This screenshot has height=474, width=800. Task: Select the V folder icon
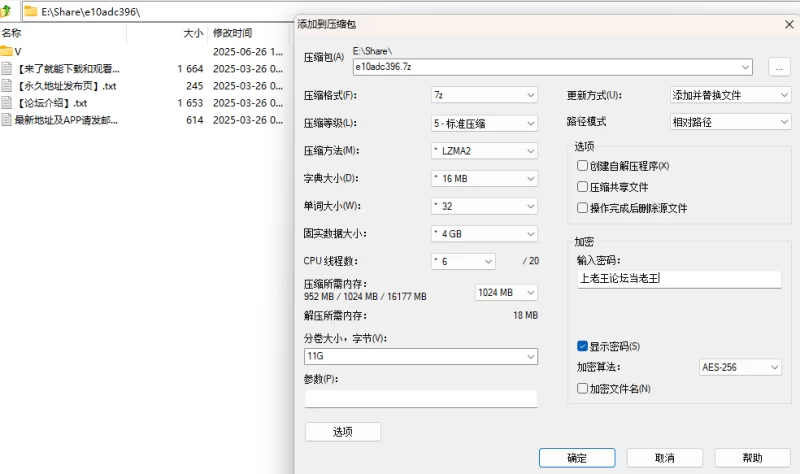click(6, 51)
